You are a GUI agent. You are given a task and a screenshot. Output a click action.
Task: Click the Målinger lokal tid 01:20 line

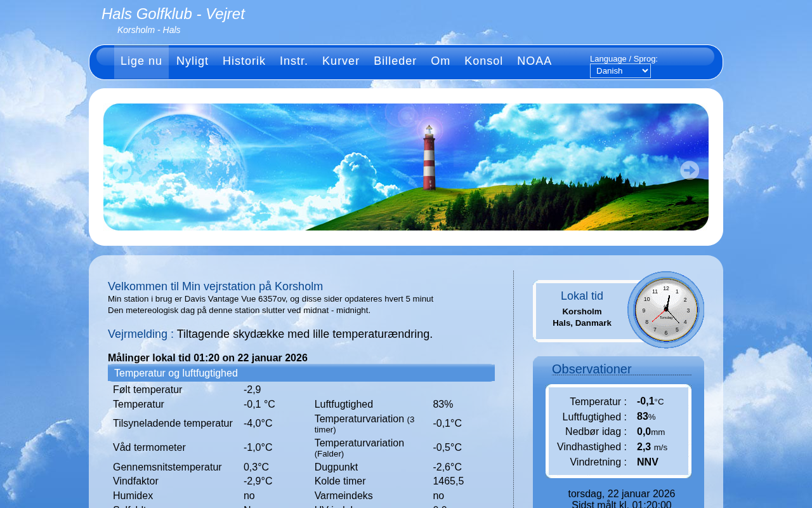point(207,358)
